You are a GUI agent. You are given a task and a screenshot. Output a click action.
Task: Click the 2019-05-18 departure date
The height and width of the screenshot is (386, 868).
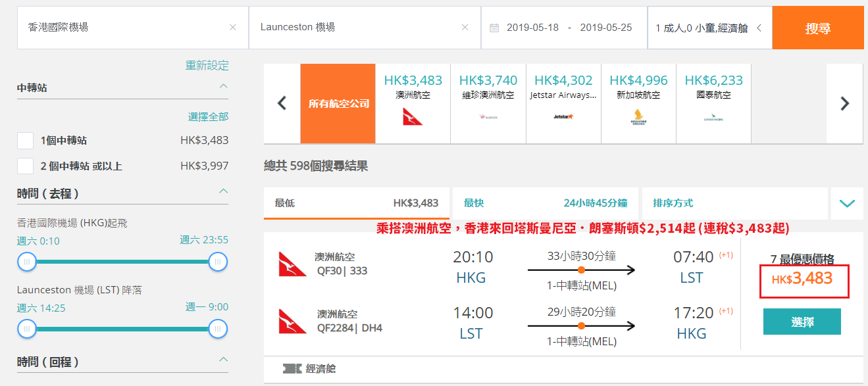pos(532,28)
